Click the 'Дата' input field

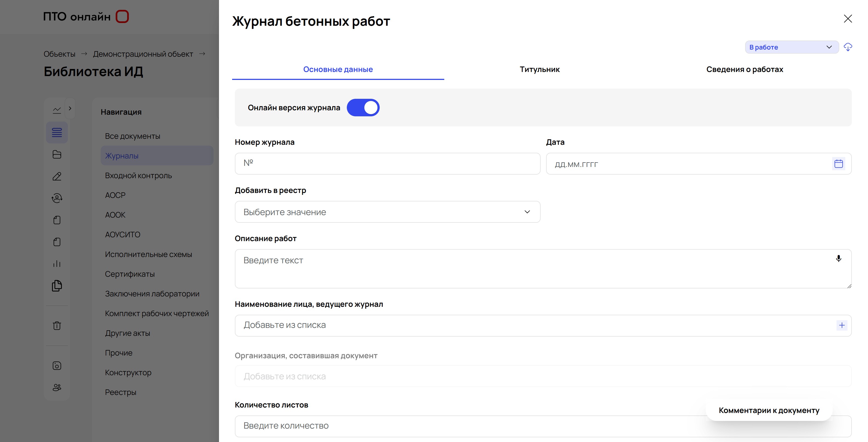click(699, 164)
